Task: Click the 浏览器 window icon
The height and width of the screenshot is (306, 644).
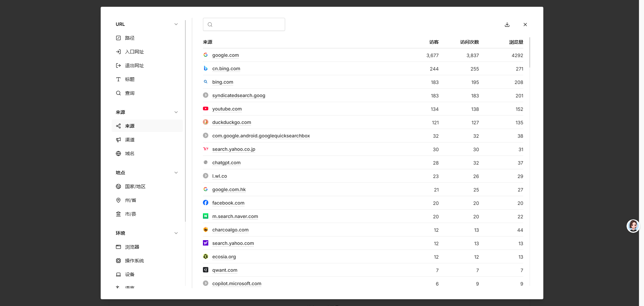Action: [x=118, y=247]
